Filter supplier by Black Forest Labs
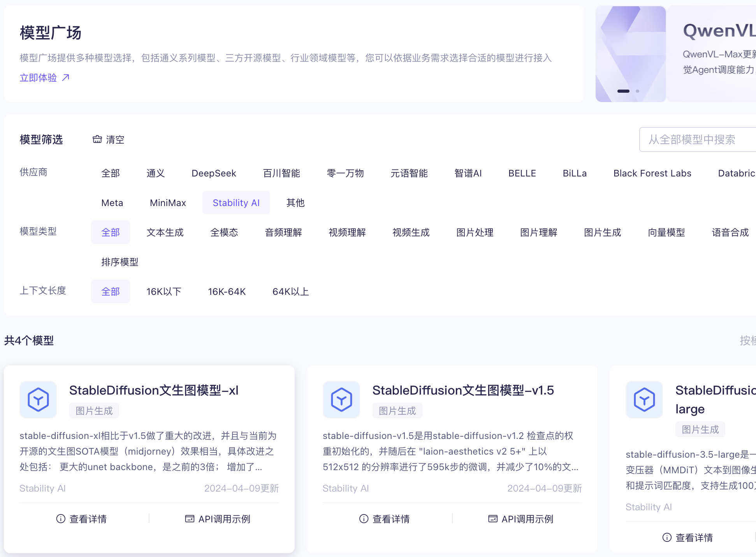This screenshot has height=557, width=756. pyautogui.click(x=652, y=173)
